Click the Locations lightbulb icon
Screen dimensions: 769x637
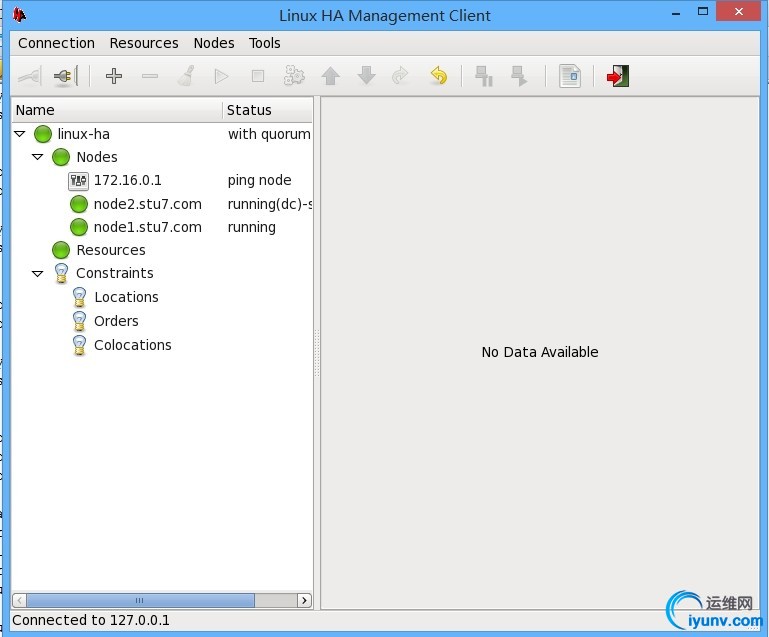(x=79, y=297)
